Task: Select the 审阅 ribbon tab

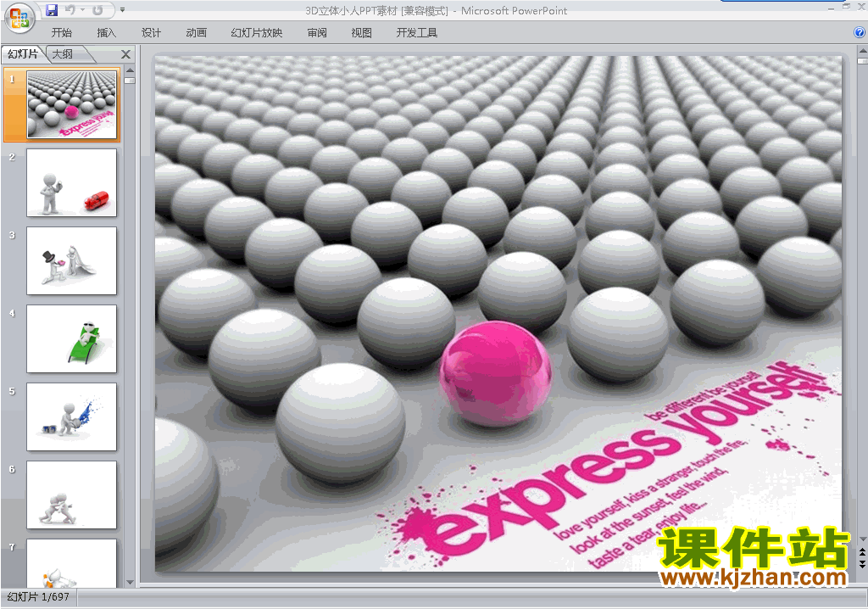Action: [317, 33]
